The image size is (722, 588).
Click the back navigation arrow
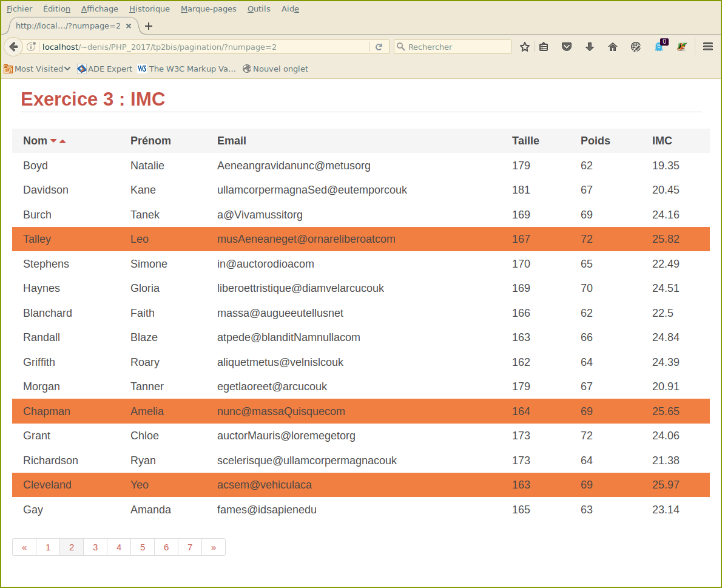(14, 47)
